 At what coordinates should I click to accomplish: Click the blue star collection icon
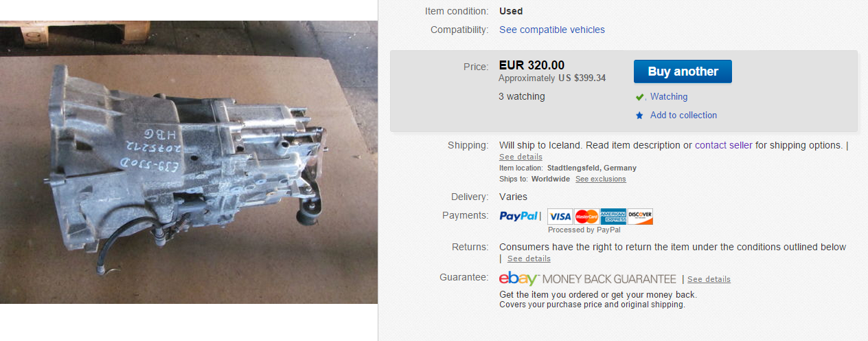point(640,115)
